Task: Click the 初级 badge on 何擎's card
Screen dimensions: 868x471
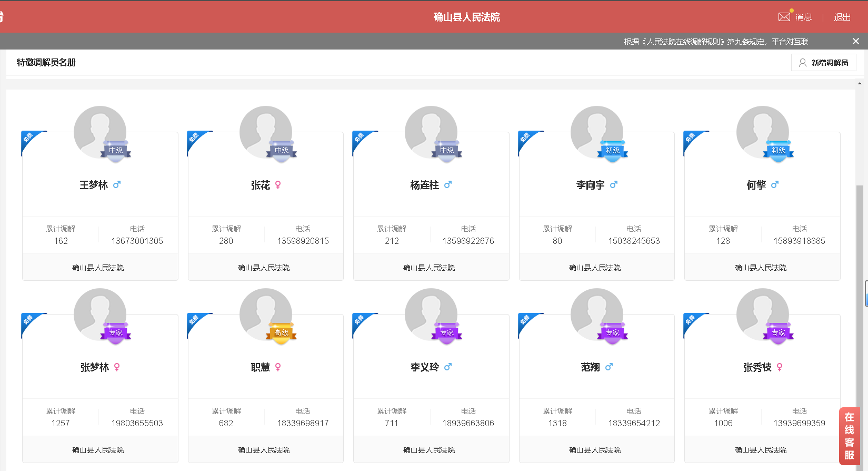Action: pyautogui.click(x=779, y=151)
